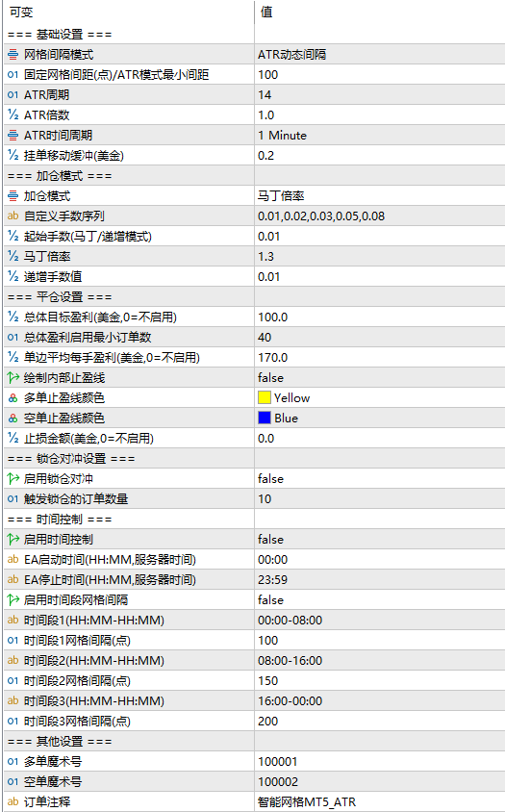Viewport: 505px width, 812px height.
Task: Click the enum icon beside 网格间隔模式
Action: pos(13,55)
